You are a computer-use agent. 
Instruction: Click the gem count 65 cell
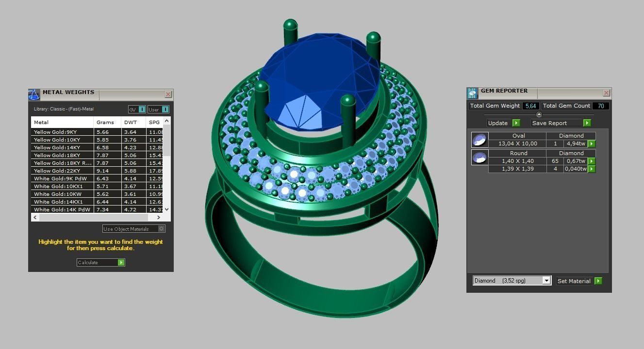tap(555, 161)
